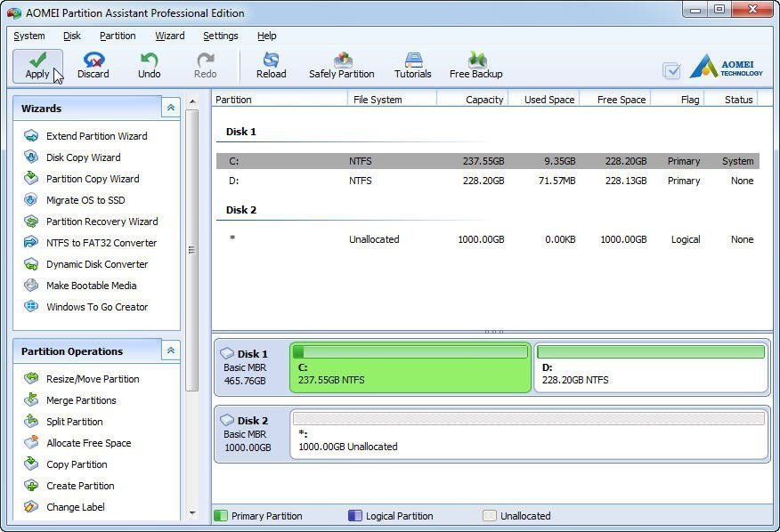Click the left sidebar scroll up arrow
780x532 pixels.
tap(192, 102)
